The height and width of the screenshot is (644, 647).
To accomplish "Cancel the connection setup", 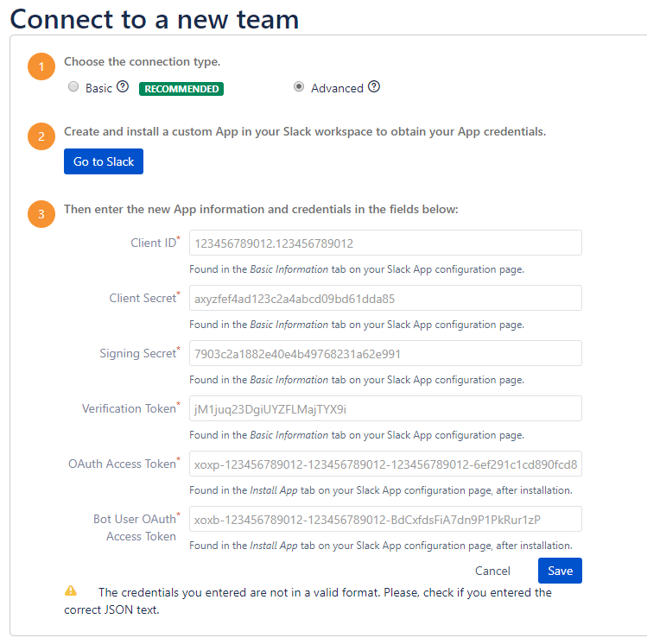I will coord(492,571).
